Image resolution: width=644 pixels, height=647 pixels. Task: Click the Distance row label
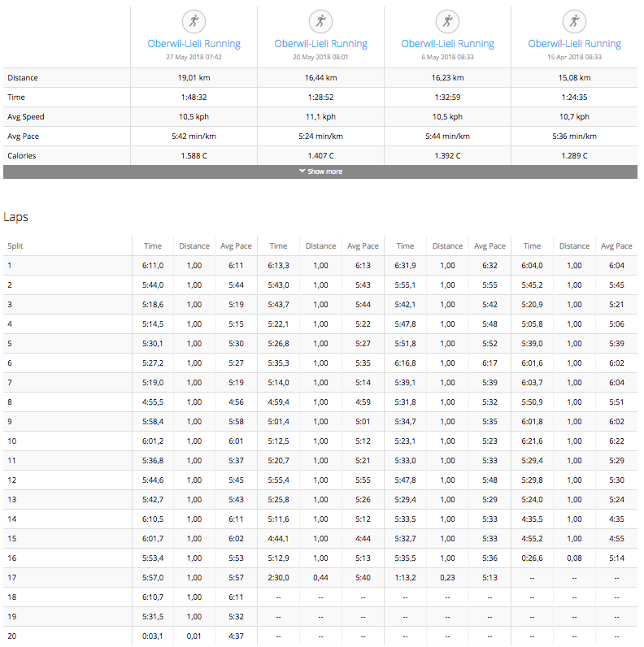point(23,77)
